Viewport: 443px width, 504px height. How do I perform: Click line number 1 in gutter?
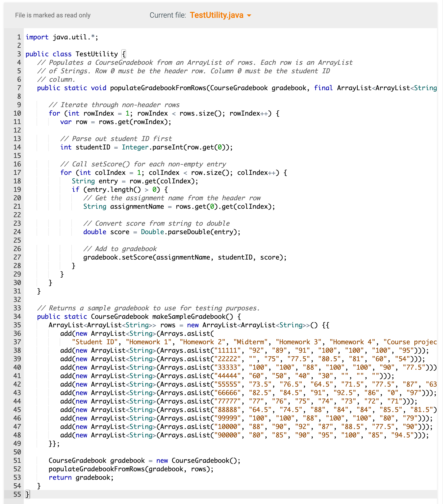coord(19,37)
